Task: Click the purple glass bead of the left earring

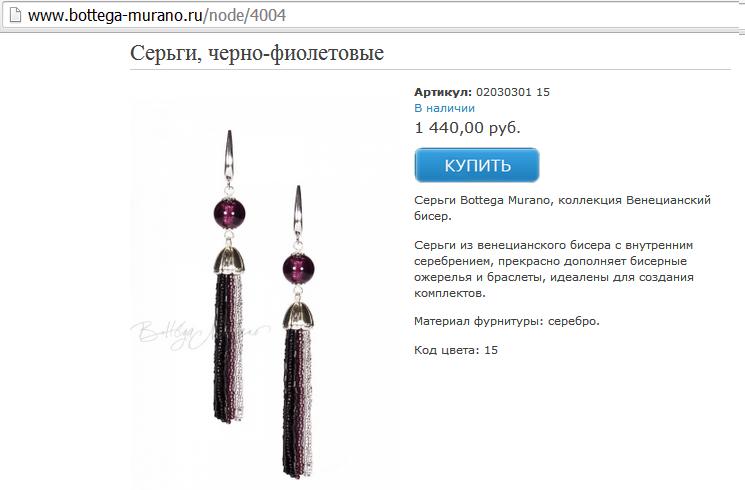Action: click(x=229, y=213)
